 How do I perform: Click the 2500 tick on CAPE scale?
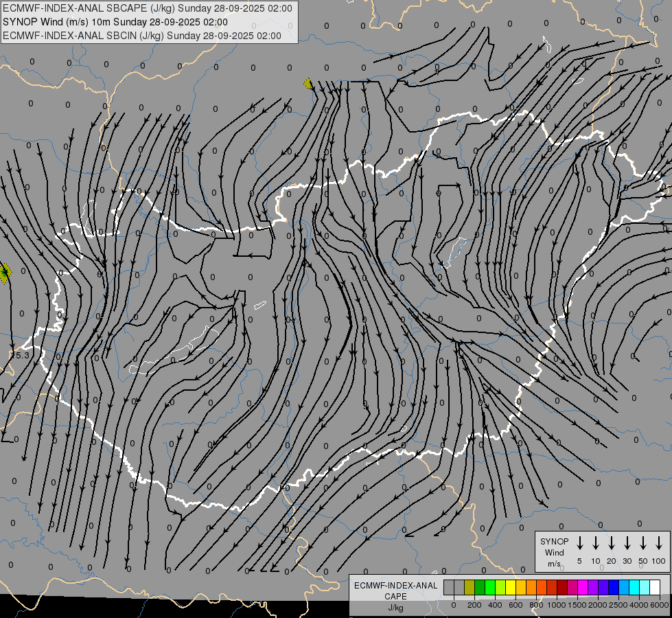click(x=618, y=605)
